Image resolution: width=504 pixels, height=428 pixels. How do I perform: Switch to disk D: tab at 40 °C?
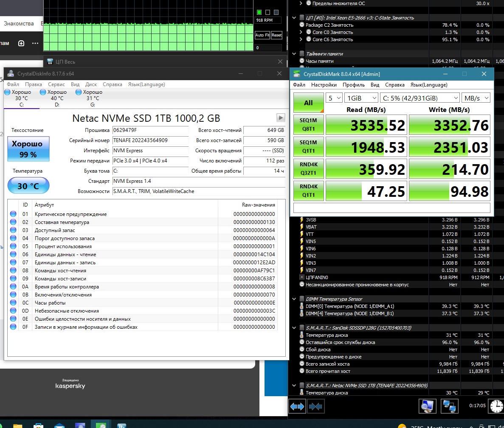57,98
